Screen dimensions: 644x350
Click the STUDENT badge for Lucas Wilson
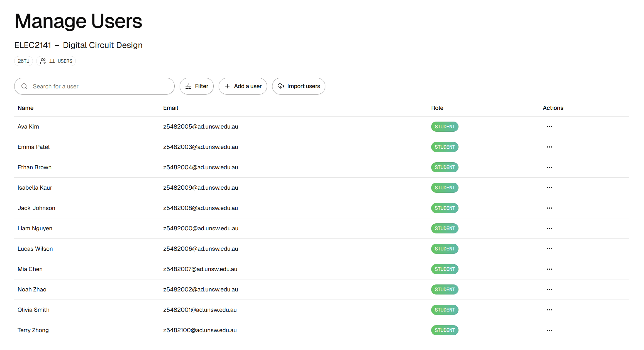coord(445,249)
